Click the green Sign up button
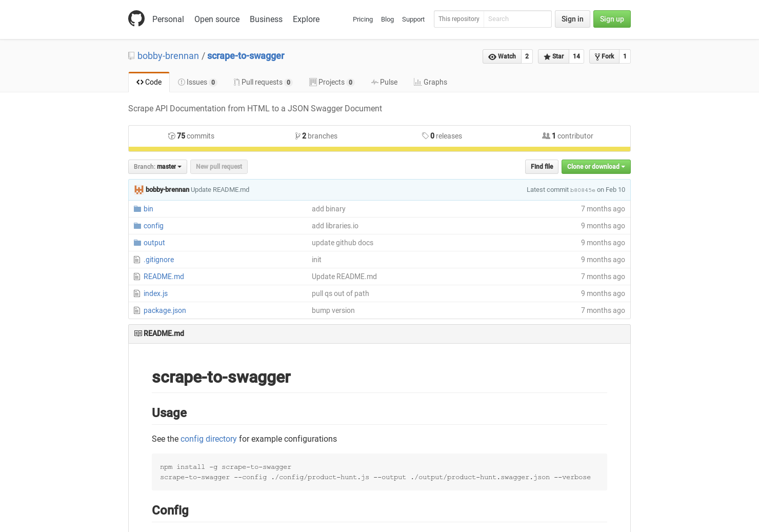Viewport: 759px width, 532px height. [x=612, y=19]
